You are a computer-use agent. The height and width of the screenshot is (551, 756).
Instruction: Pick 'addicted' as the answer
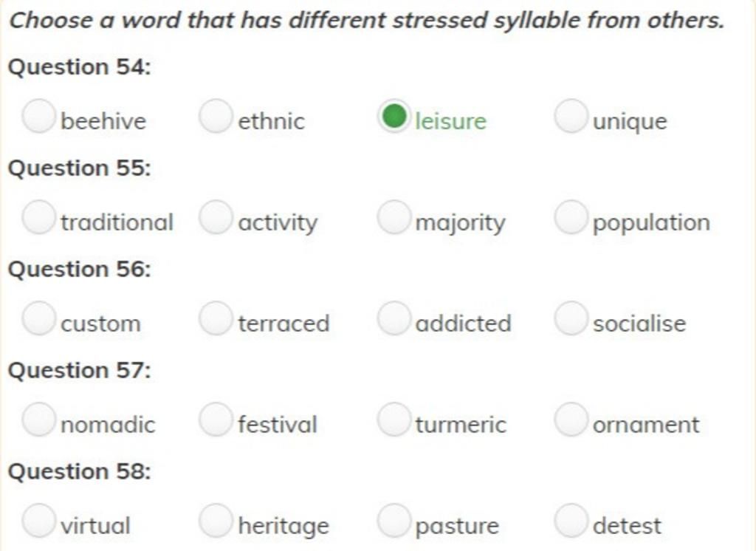(x=394, y=318)
